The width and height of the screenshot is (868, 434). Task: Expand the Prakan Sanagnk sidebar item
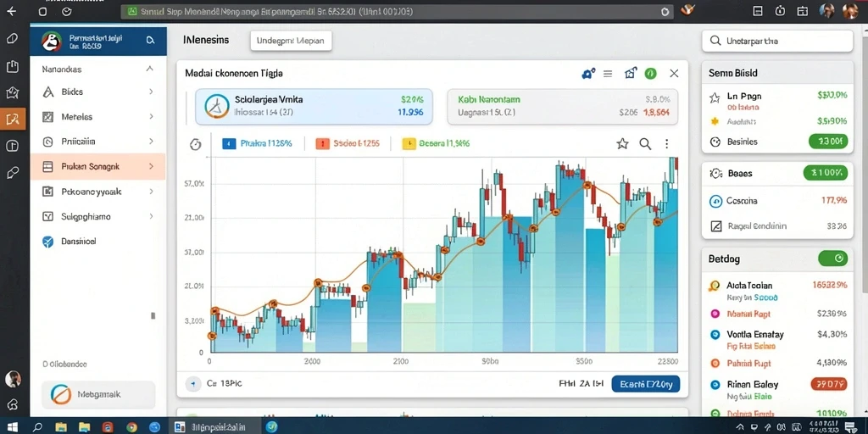tap(151, 166)
